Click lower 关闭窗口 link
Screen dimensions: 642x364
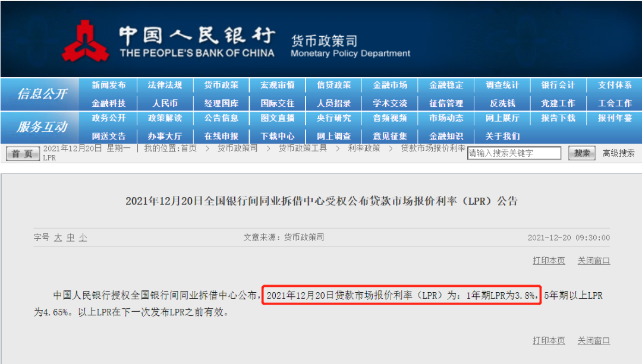click(x=594, y=340)
